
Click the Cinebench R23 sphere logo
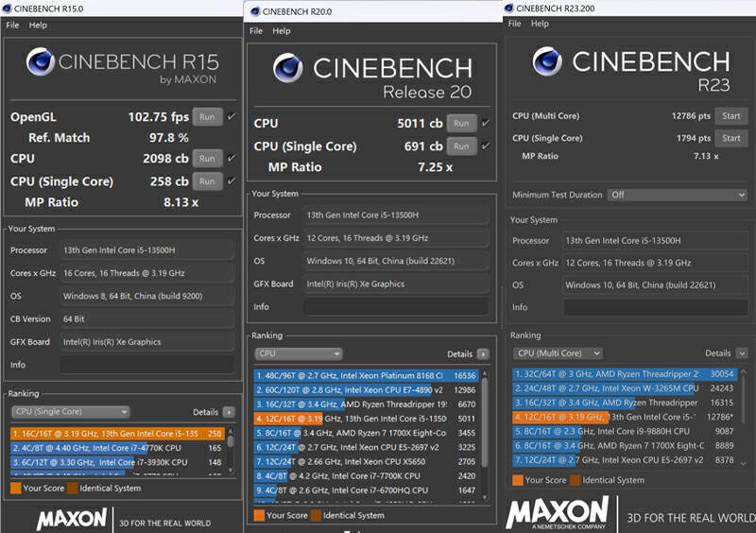[547, 62]
